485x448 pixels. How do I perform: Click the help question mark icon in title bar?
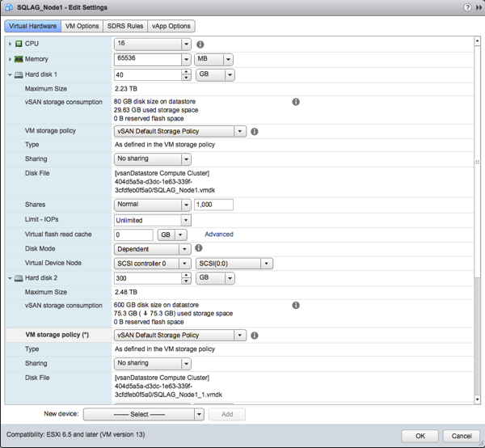pyautogui.click(x=467, y=6)
